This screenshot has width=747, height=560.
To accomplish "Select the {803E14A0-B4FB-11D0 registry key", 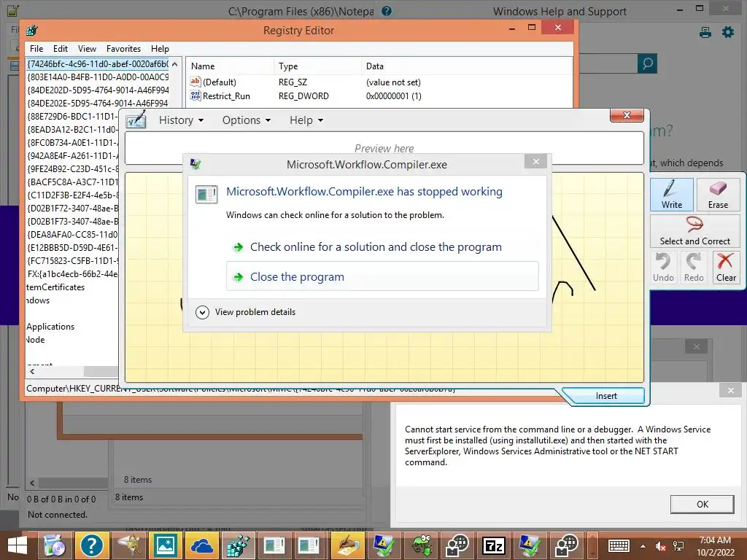I will click(x=98, y=77).
